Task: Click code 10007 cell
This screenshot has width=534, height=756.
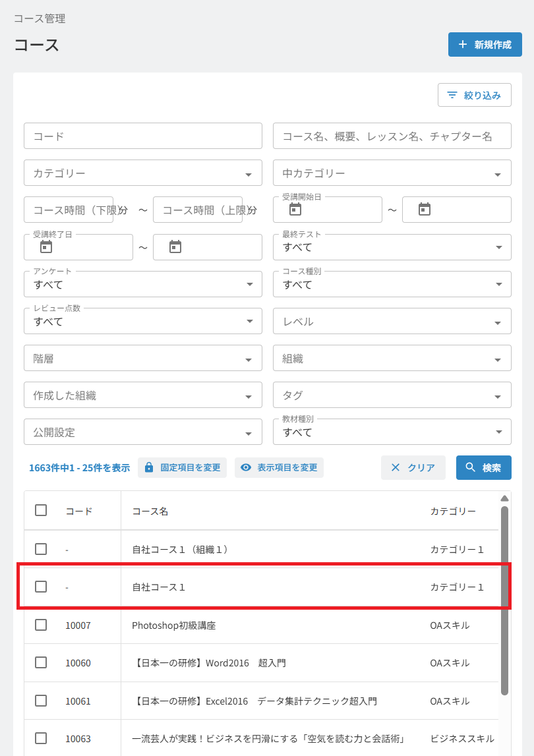Action: [78, 625]
